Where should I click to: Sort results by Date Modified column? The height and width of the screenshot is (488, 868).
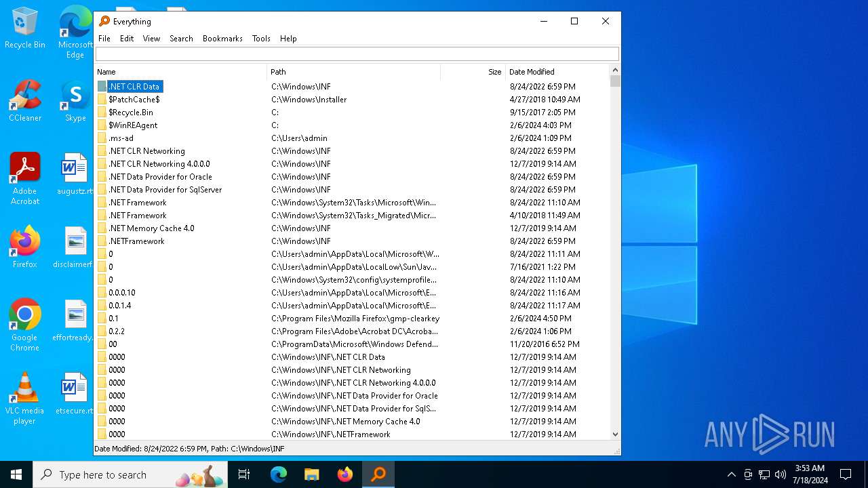pyautogui.click(x=558, y=72)
